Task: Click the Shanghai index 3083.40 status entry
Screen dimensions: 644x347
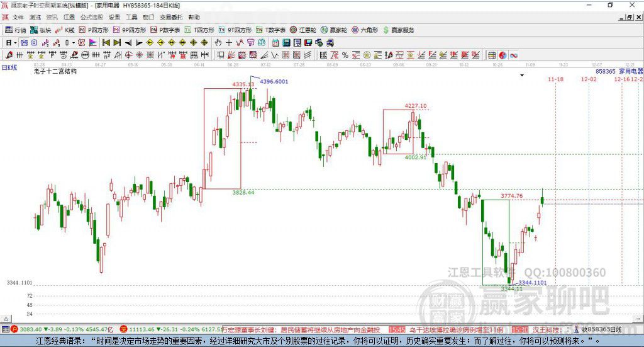Action: pyautogui.click(x=62, y=329)
